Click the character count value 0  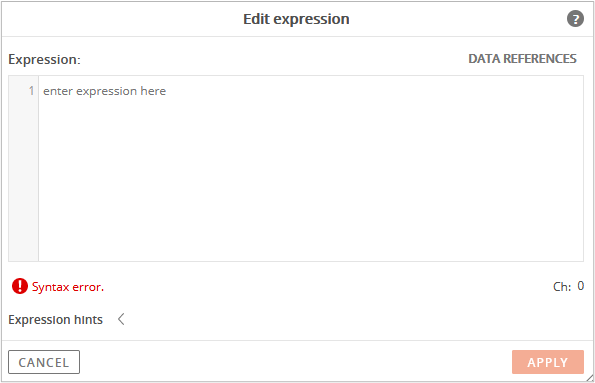[581, 286]
